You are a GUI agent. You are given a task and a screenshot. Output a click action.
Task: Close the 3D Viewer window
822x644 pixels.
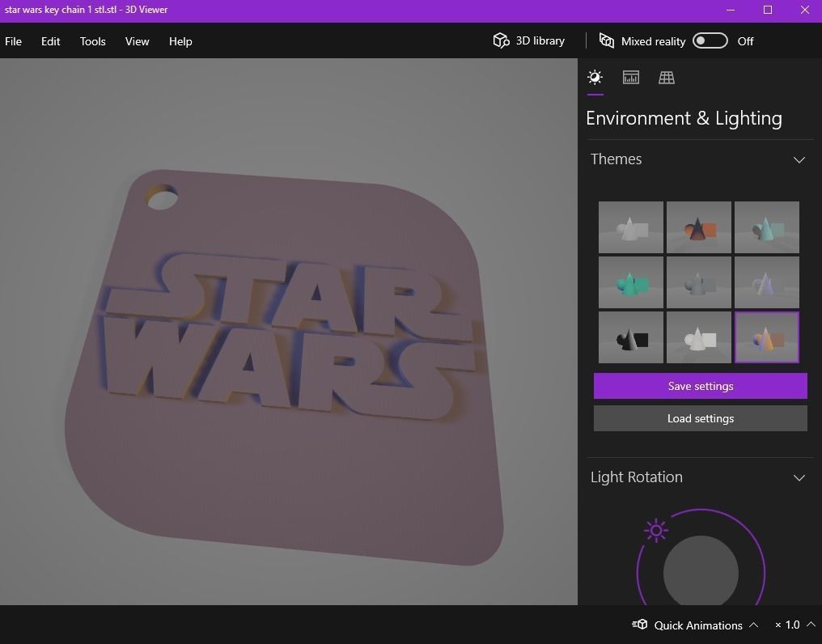tap(805, 10)
